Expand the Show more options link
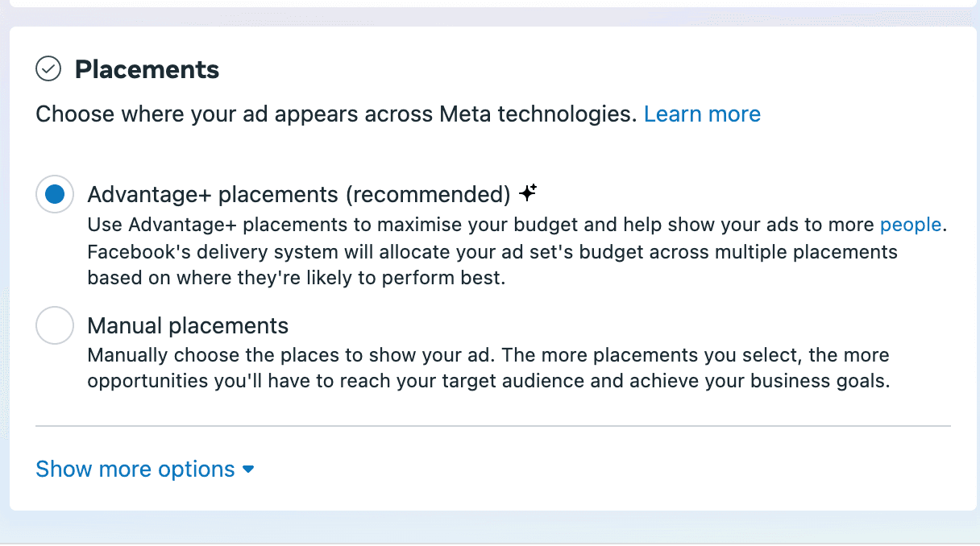Screen dimensions: 980x546 [135, 469]
